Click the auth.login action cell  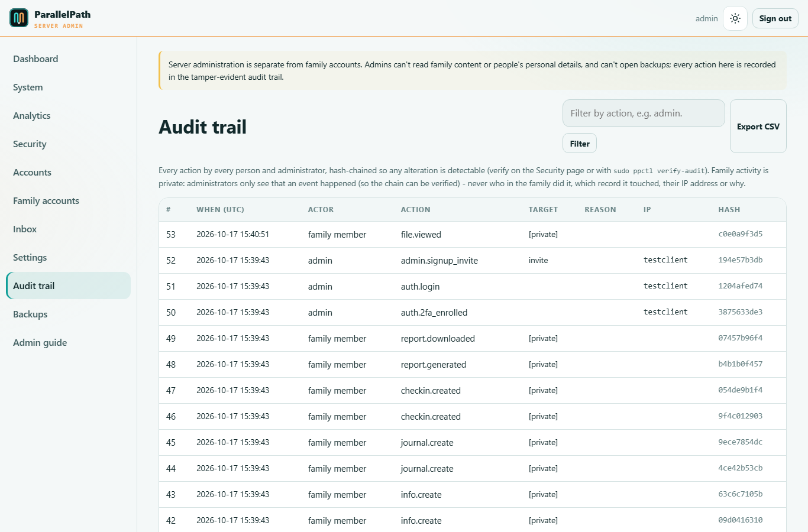click(421, 287)
